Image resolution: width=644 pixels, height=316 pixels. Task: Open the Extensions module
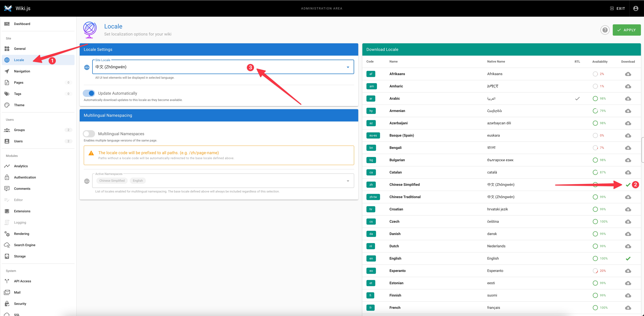coord(38,211)
